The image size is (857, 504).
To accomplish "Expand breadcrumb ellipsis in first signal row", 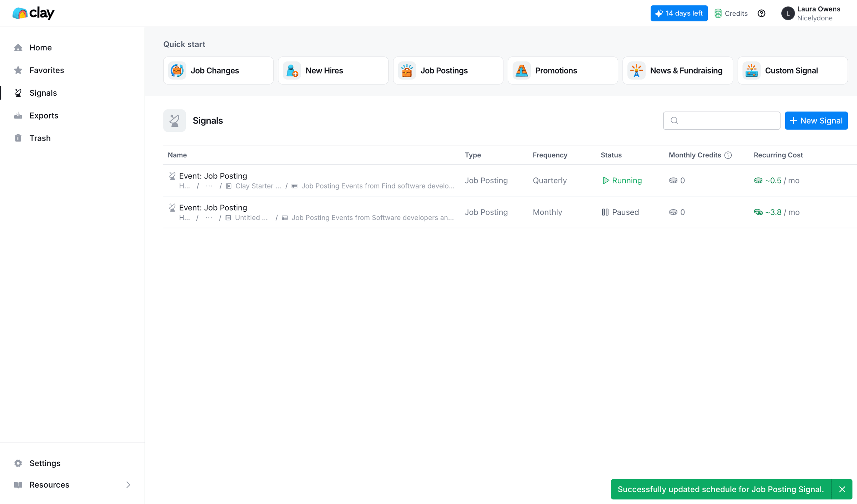I will coord(209,186).
